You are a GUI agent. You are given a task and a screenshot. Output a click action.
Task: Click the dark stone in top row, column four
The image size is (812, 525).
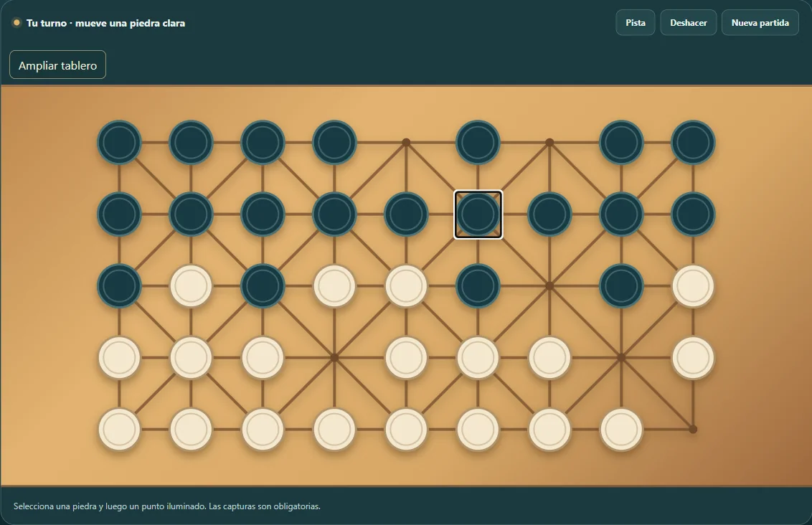[x=334, y=143]
